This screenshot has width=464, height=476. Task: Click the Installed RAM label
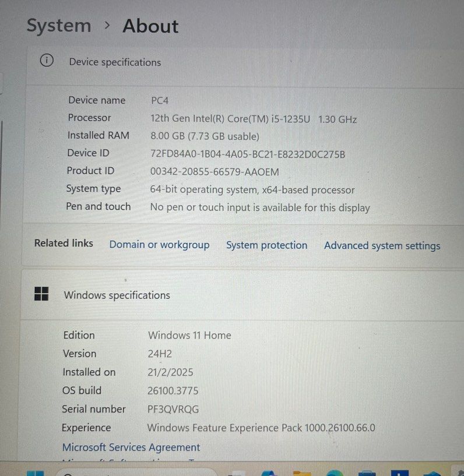[99, 135]
